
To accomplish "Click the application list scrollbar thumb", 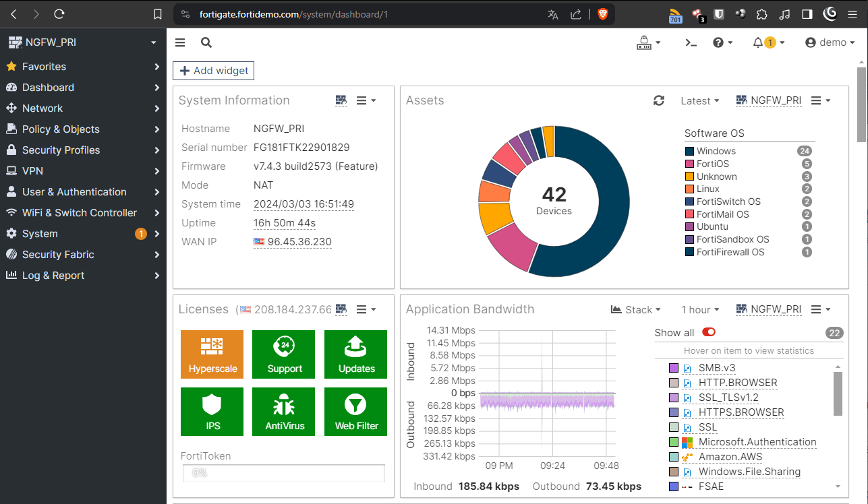I will point(838,393).
